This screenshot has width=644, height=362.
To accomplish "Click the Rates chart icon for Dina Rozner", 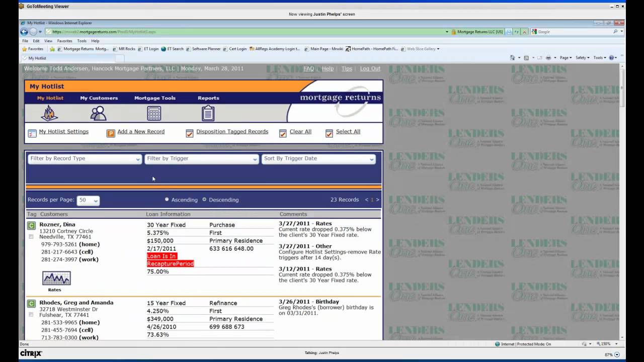I will pyautogui.click(x=56, y=279).
